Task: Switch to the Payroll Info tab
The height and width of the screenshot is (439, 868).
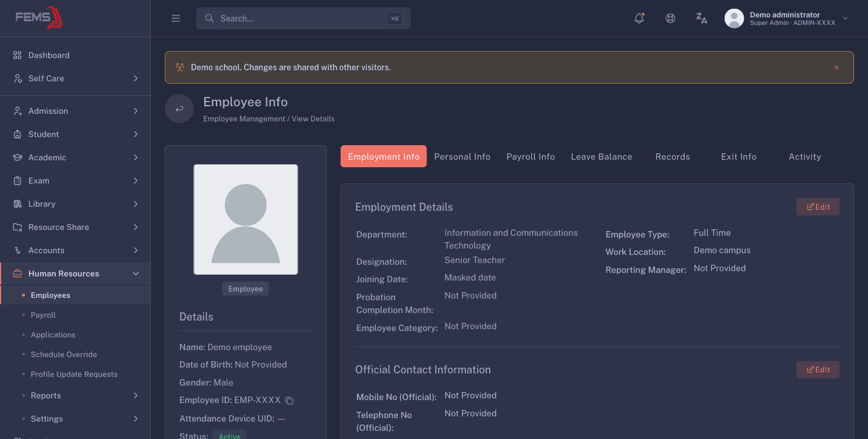Action: (531, 157)
